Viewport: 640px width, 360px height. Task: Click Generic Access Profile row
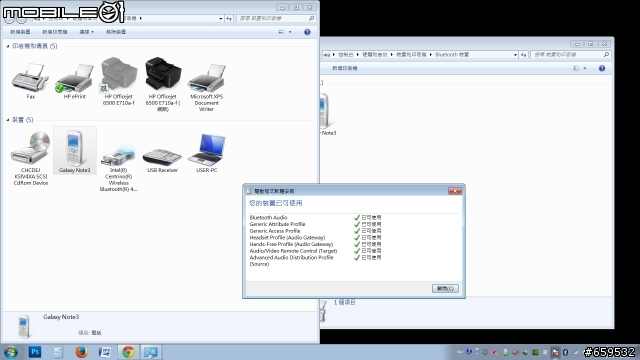pyautogui.click(x=316, y=231)
